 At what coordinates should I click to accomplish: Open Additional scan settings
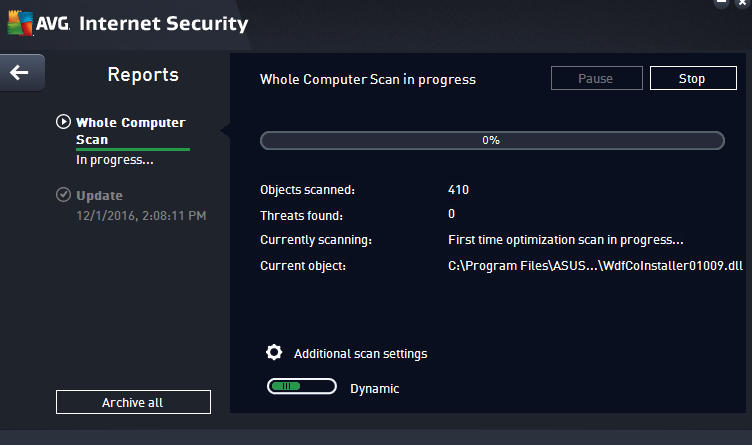[x=360, y=353]
